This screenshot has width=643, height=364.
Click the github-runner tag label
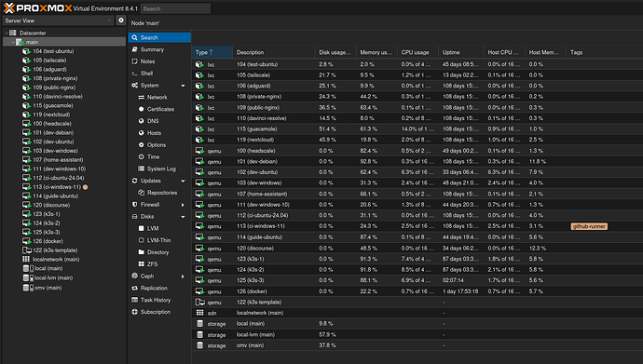point(589,226)
